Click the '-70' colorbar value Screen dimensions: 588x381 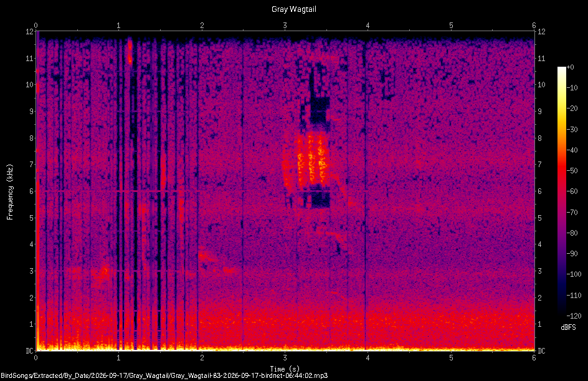click(572, 213)
